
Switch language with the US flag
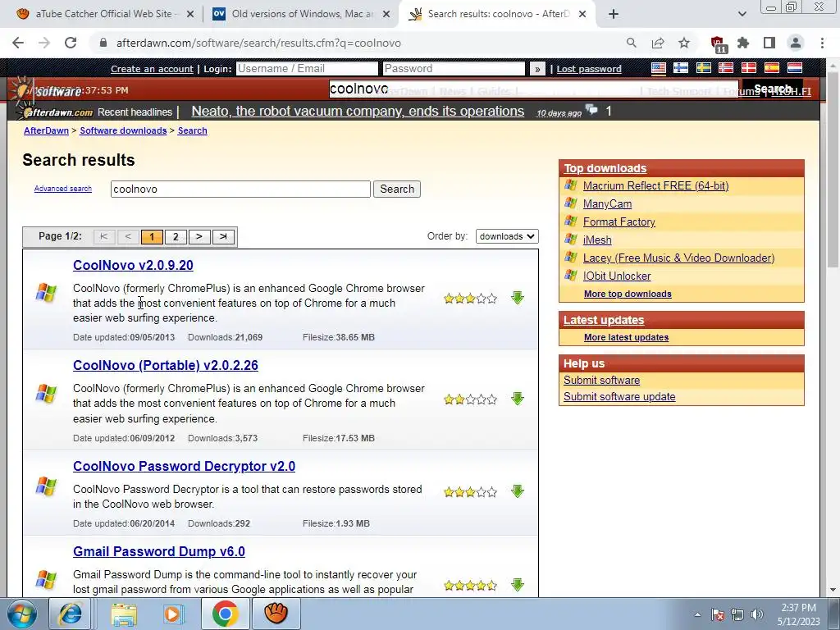point(659,68)
